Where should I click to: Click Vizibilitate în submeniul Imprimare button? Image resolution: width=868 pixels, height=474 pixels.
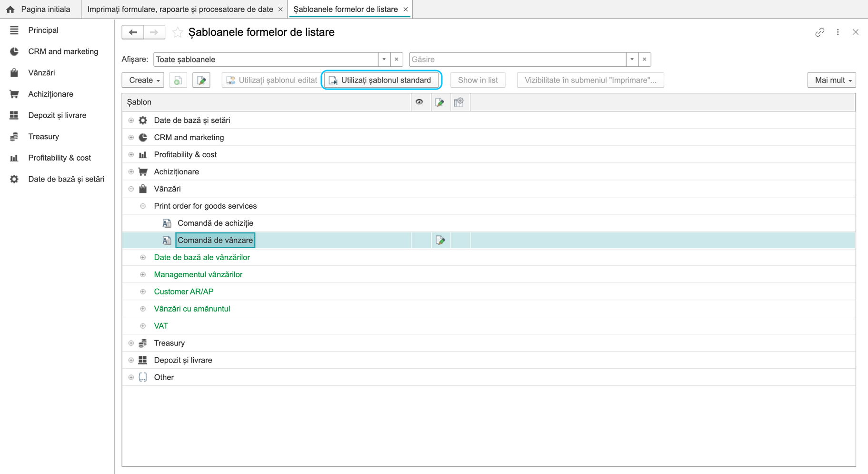pyautogui.click(x=590, y=80)
